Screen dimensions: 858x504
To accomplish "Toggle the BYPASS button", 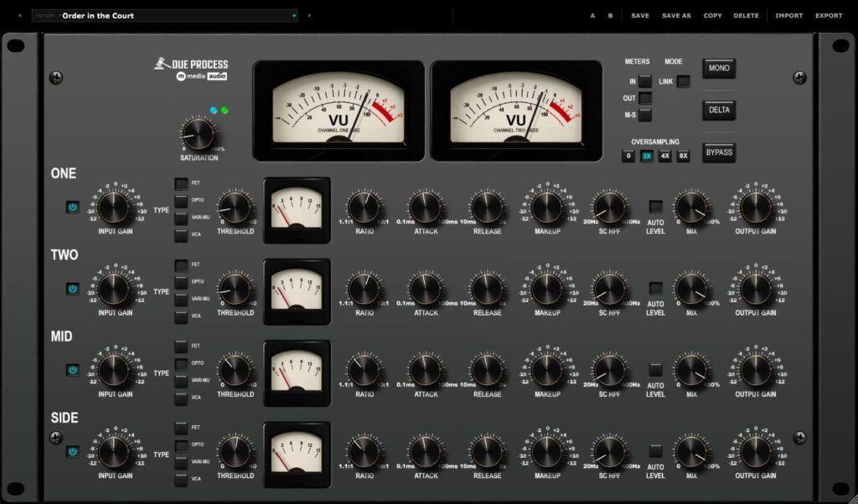I will (719, 152).
